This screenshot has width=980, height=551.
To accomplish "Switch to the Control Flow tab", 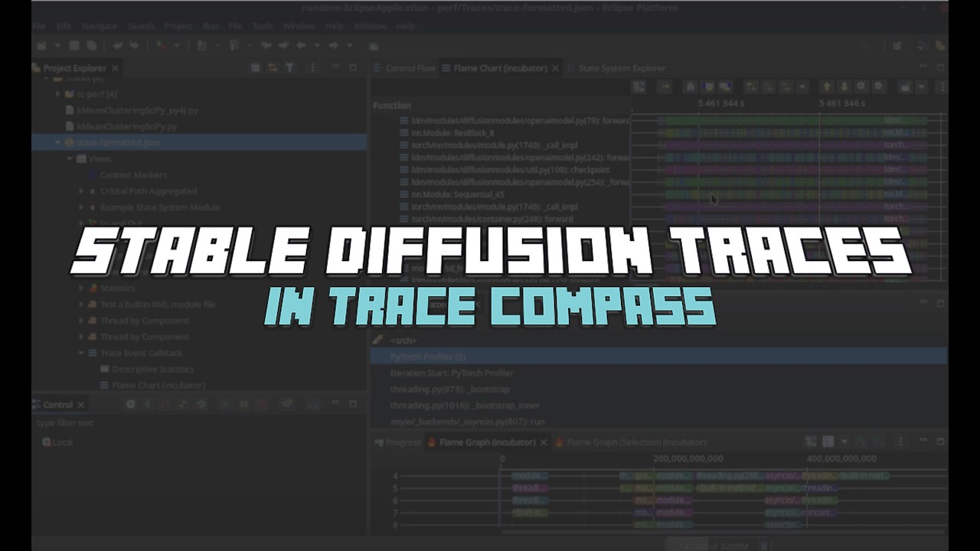I will [x=403, y=68].
